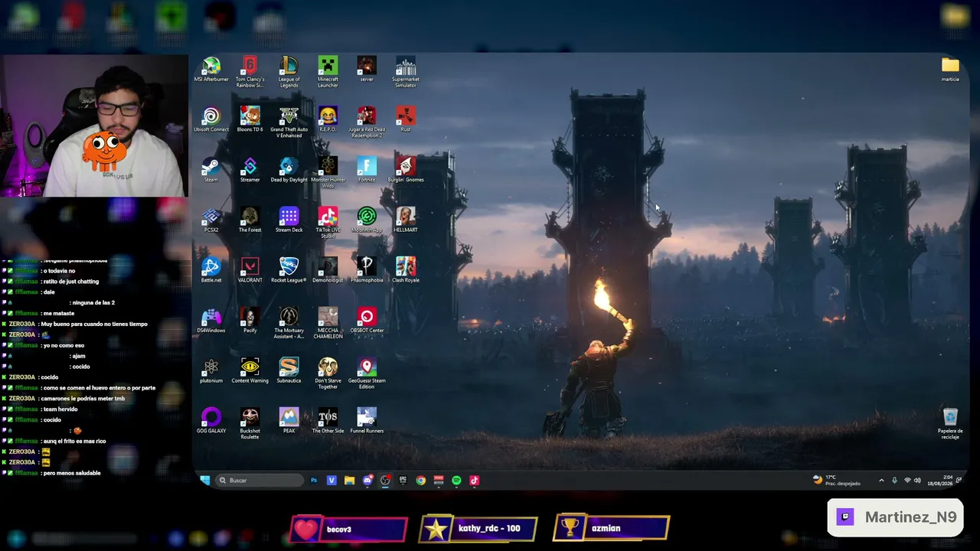Open the OBSBOT Center shortcut
The image size is (980, 551).
[x=367, y=320]
